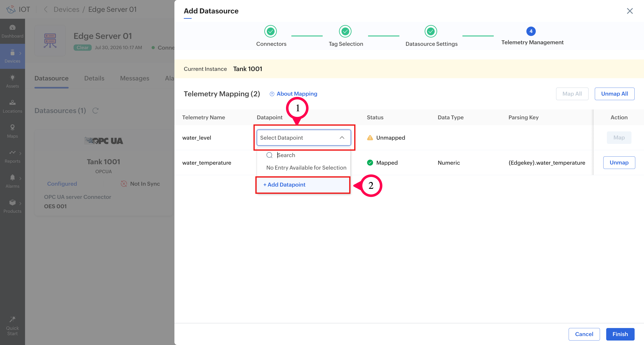Collapse the Select Datapoint dropdown for water_level
The image size is (644, 345).
pyautogui.click(x=304, y=138)
